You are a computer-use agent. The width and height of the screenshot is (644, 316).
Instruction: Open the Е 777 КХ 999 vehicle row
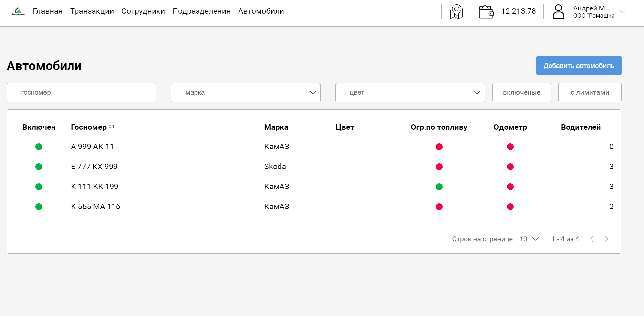click(x=94, y=167)
